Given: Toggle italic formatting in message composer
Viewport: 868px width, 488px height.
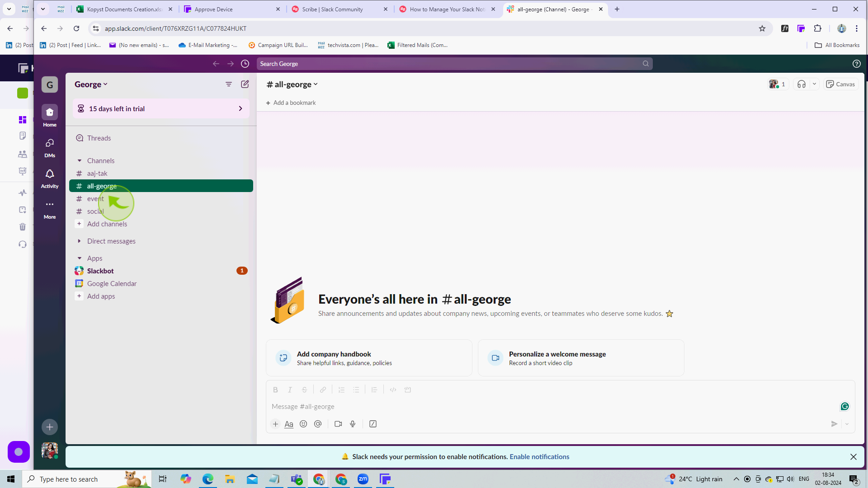Looking at the screenshot, I should click(290, 389).
